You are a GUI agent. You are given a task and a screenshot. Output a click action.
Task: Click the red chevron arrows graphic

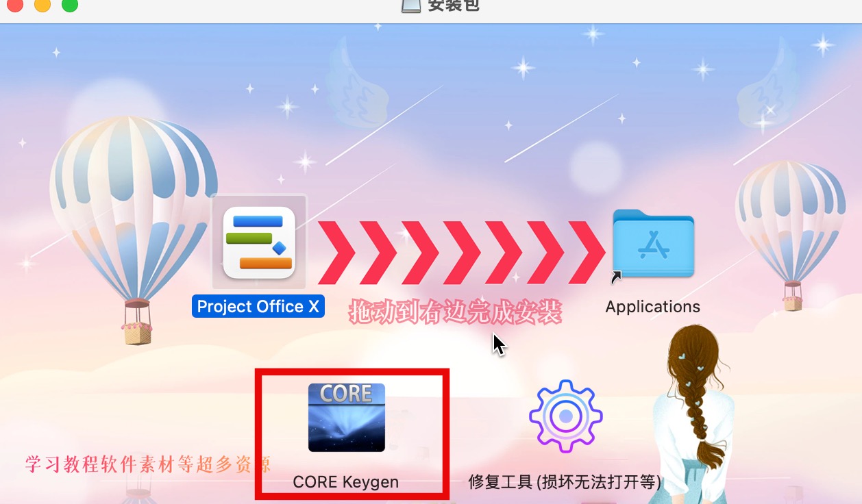462,253
